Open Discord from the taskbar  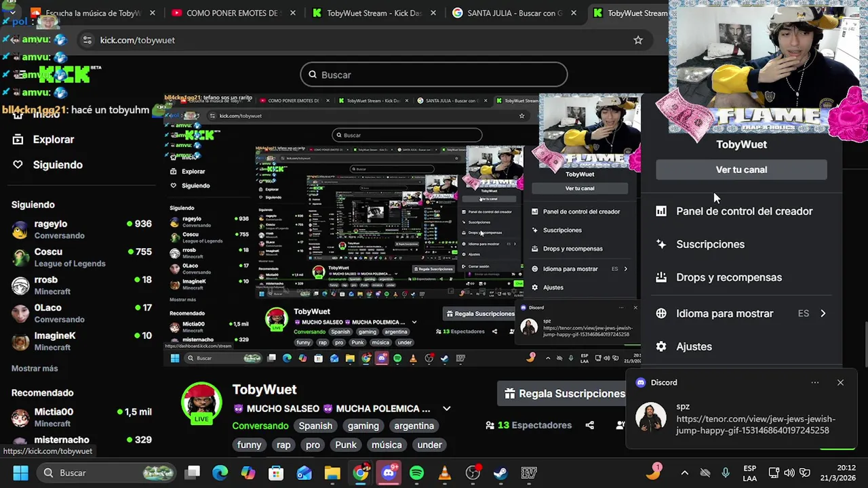coord(389,472)
